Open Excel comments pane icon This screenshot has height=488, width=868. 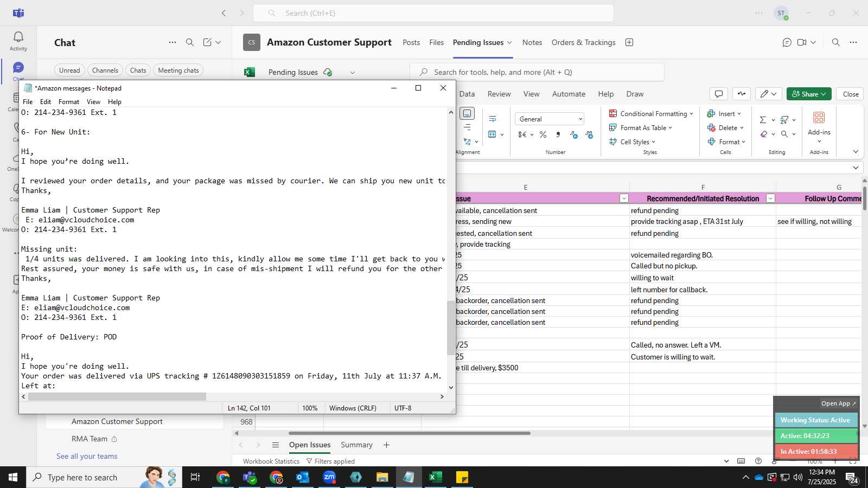click(x=719, y=94)
